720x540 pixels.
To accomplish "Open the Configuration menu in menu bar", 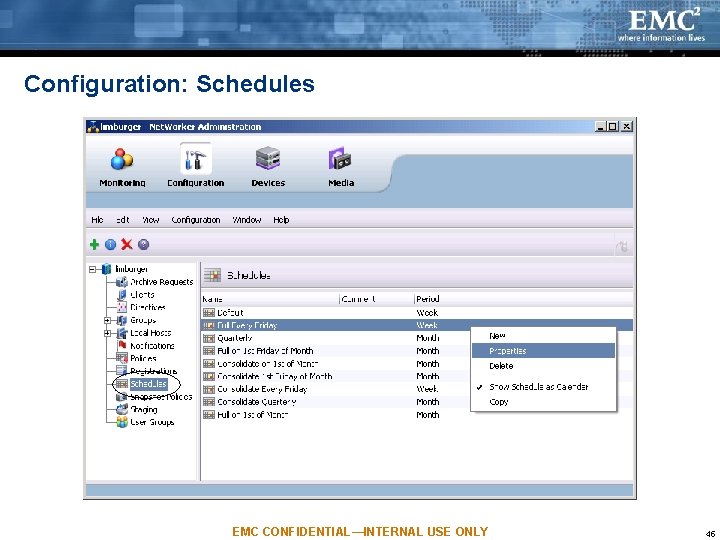I will coord(196,220).
